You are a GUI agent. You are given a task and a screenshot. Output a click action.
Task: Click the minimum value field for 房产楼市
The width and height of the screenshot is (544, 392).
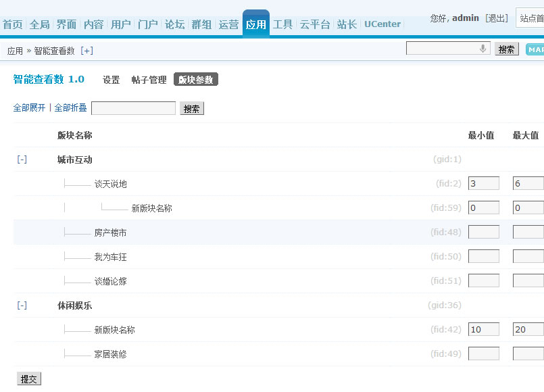[483, 232]
